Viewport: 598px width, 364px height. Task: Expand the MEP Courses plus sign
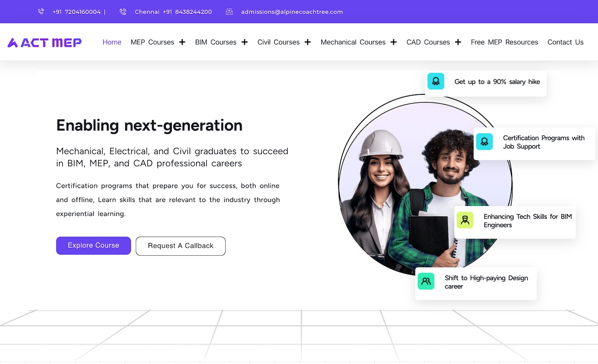point(182,42)
